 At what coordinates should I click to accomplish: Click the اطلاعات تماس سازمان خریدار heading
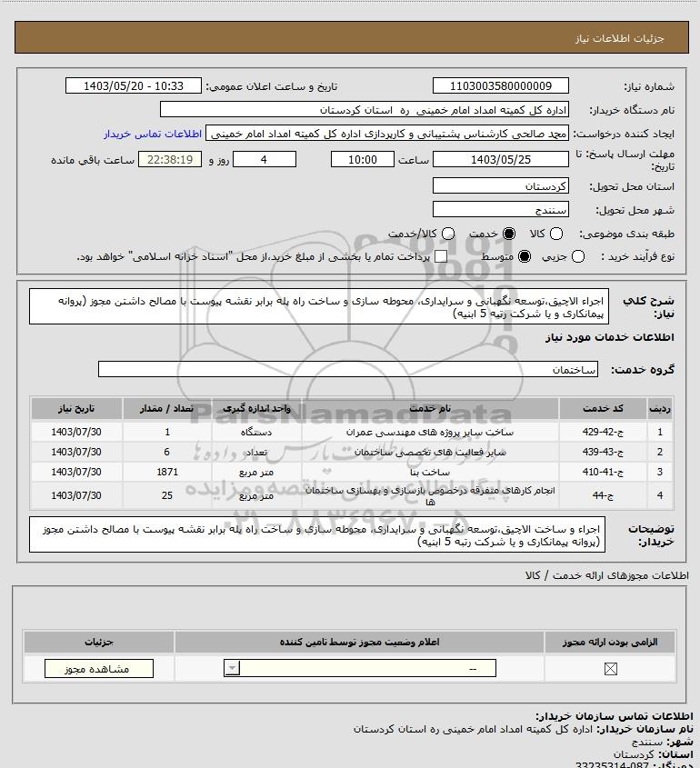pyautogui.click(x=615, y=715)
